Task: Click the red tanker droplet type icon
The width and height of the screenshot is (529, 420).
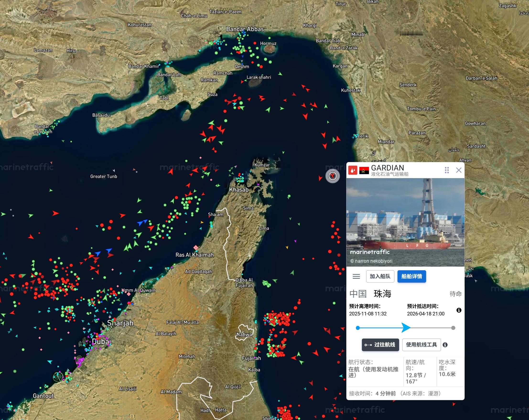Action: point(353,170)
